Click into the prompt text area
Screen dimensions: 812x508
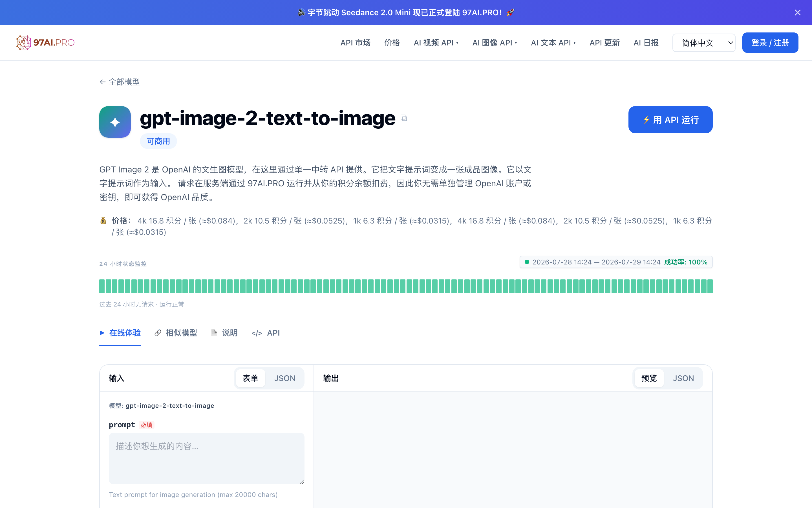pos(207,458)
